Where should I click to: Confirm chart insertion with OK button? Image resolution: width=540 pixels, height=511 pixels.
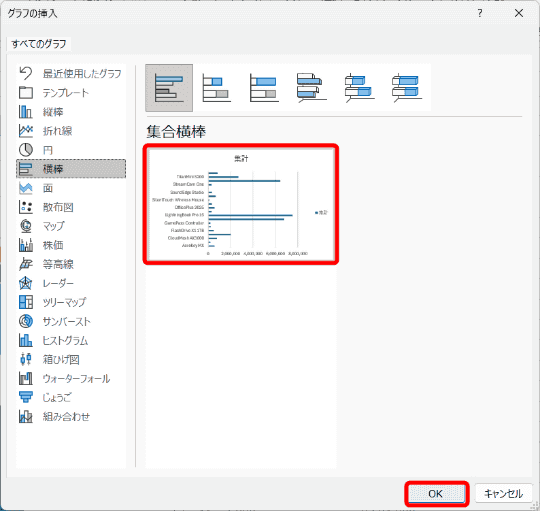pos(436,494)
